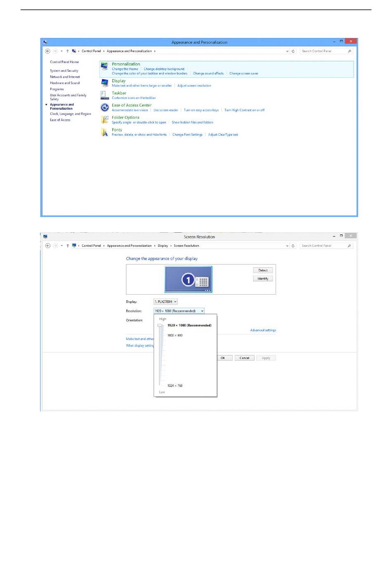The image size is (392, 581).
Task: Open Clock, Language, and Region in sidebar
Action: tap(71, 114)
